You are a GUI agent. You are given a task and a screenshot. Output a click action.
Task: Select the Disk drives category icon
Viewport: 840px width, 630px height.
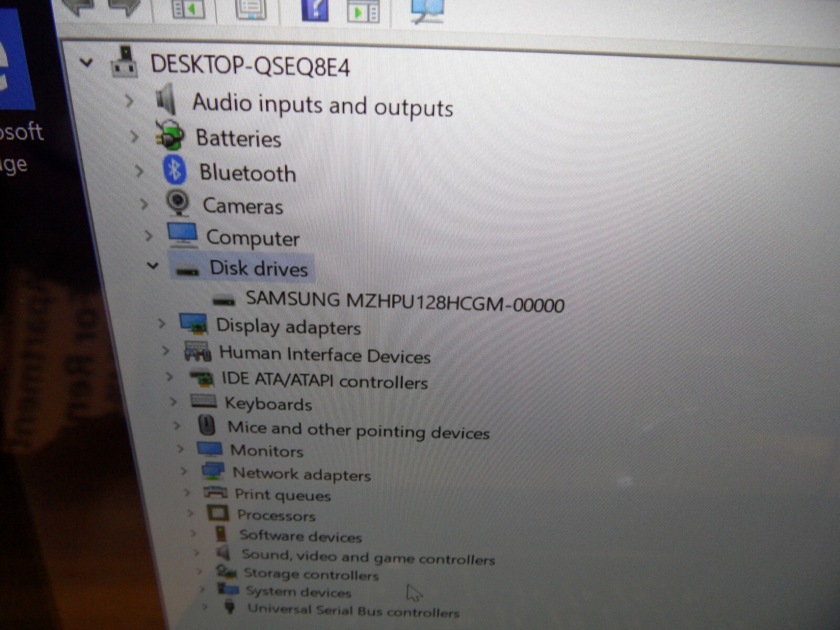[x=187, y=271]
